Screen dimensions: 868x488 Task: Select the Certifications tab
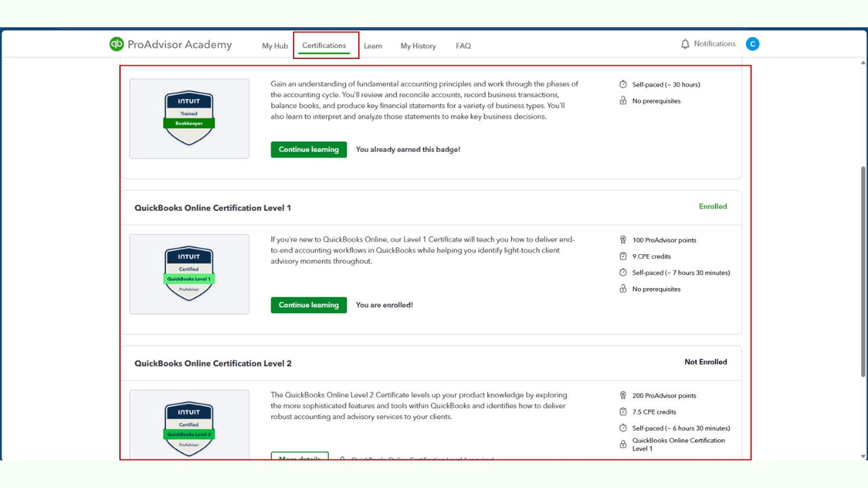pyautogui.click(x=324, y=45)
